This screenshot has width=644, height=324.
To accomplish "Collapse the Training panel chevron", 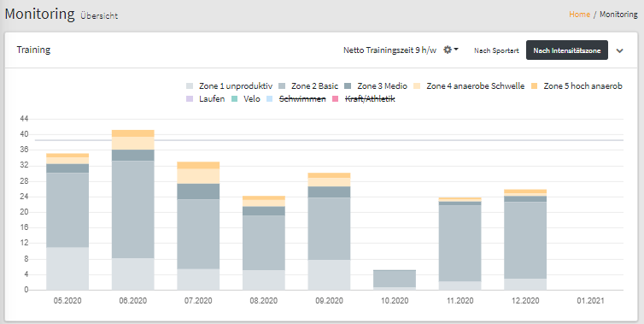I will click(620, 50).
